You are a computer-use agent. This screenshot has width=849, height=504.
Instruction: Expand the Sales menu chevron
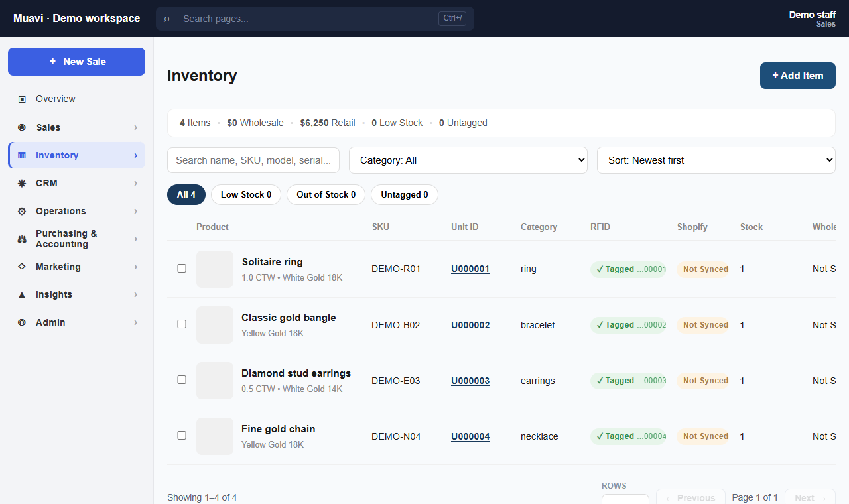[x=135, y=127]
